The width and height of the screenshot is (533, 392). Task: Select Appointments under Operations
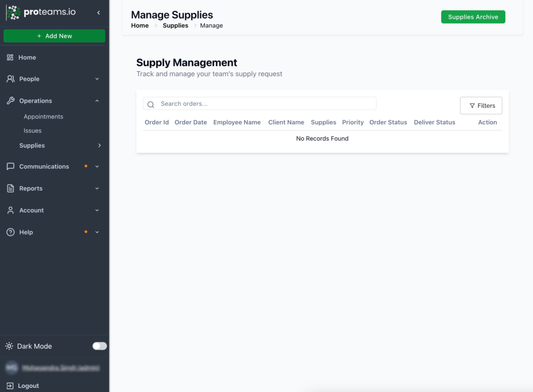43,116
